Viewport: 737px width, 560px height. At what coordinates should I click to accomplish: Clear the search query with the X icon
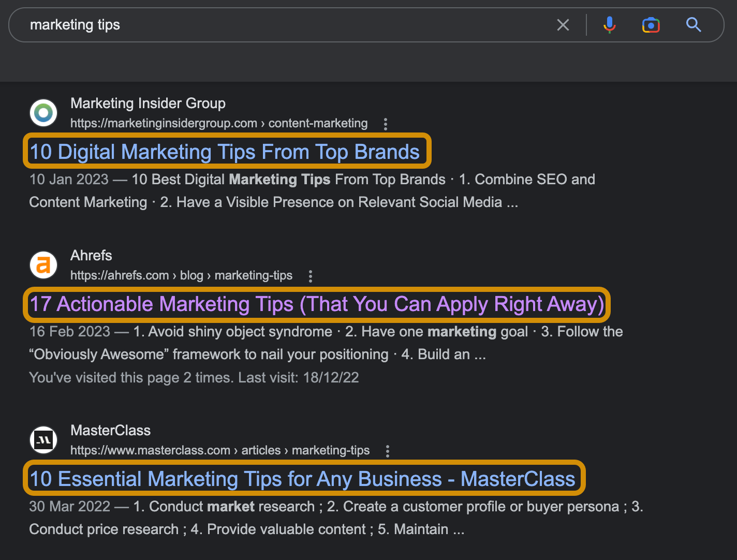pos(563,24)
